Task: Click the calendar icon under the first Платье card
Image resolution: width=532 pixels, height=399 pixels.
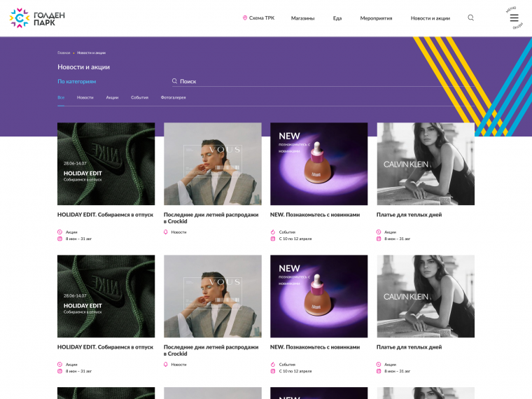Action: (379, 239)
